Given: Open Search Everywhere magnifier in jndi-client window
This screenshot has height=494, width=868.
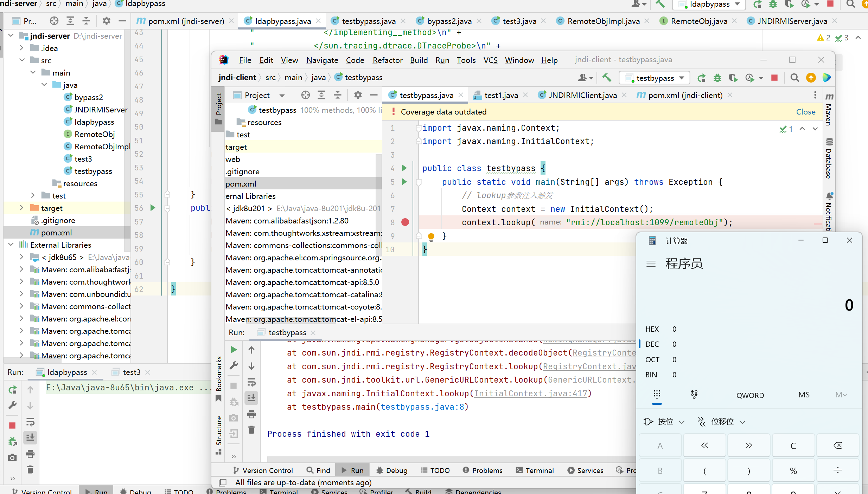Looking at the screenshot, I should (x=794, y=78).
